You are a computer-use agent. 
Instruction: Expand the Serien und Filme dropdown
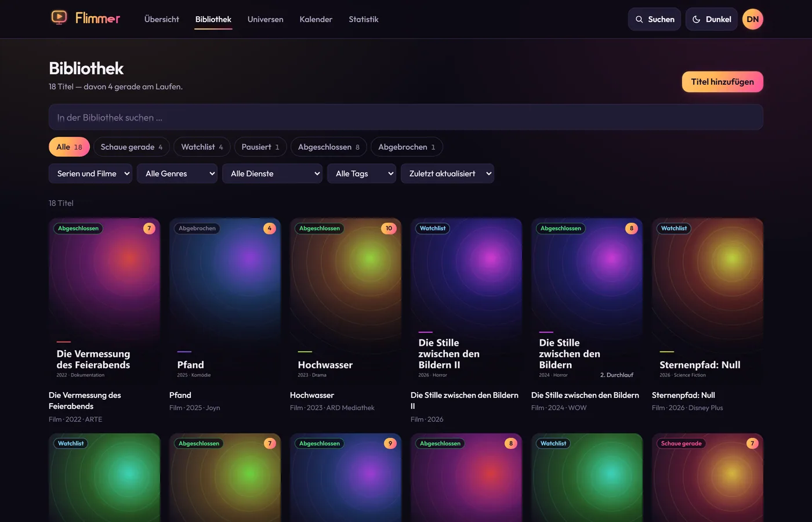pos(90,173)
